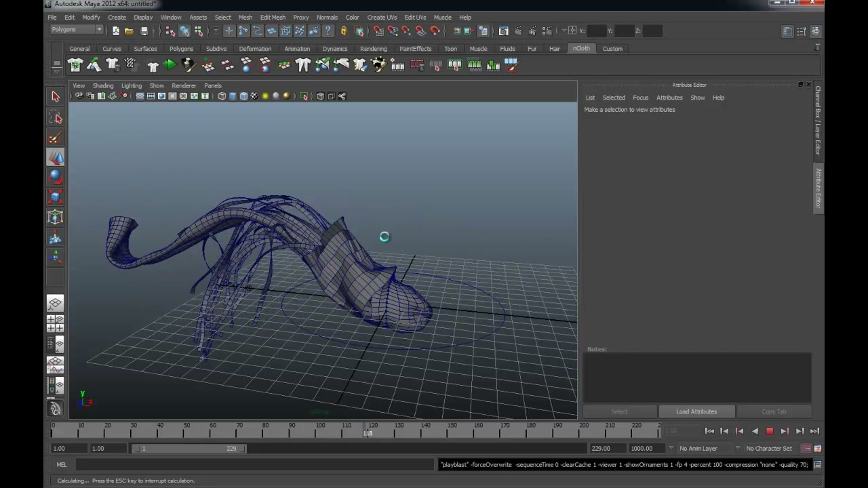Choose the Paint Selection tool
The width and height of the screenshot is (868, 488).
click(x=56, y=138)
